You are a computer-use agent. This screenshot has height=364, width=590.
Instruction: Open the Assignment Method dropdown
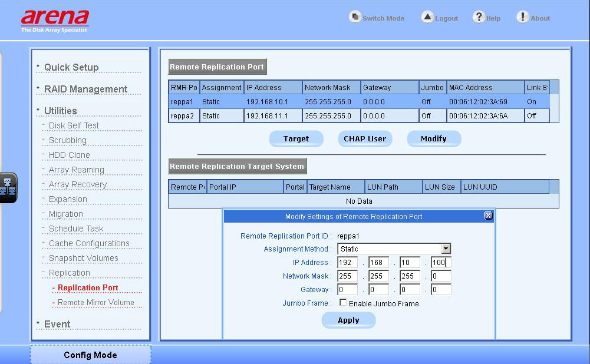point(446,249)
